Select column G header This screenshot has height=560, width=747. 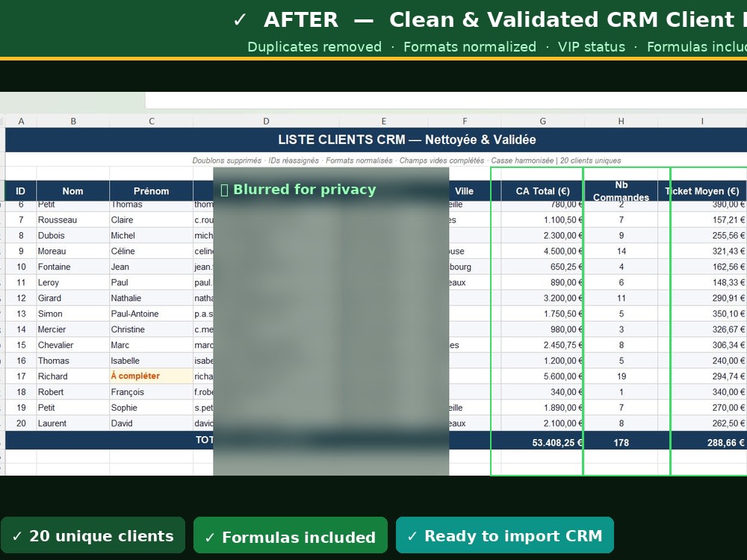pyautogui.click(x=542, y=122)
